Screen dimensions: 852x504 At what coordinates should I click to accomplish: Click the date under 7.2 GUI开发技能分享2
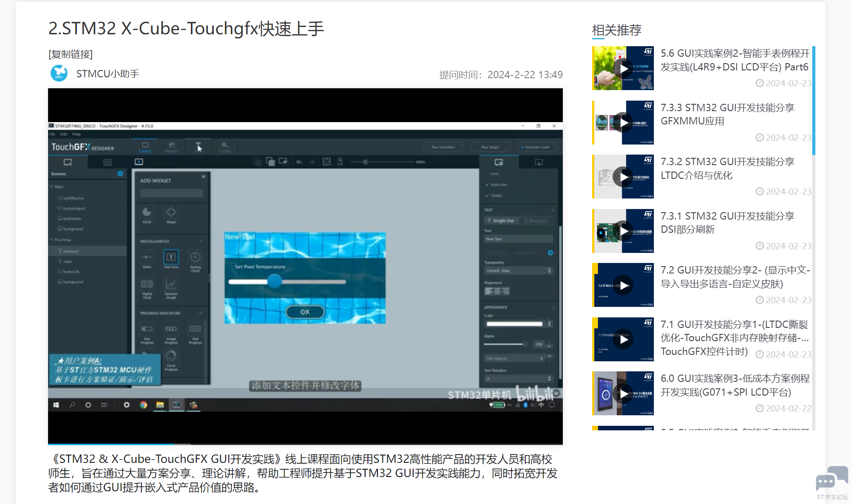[788, 300]
